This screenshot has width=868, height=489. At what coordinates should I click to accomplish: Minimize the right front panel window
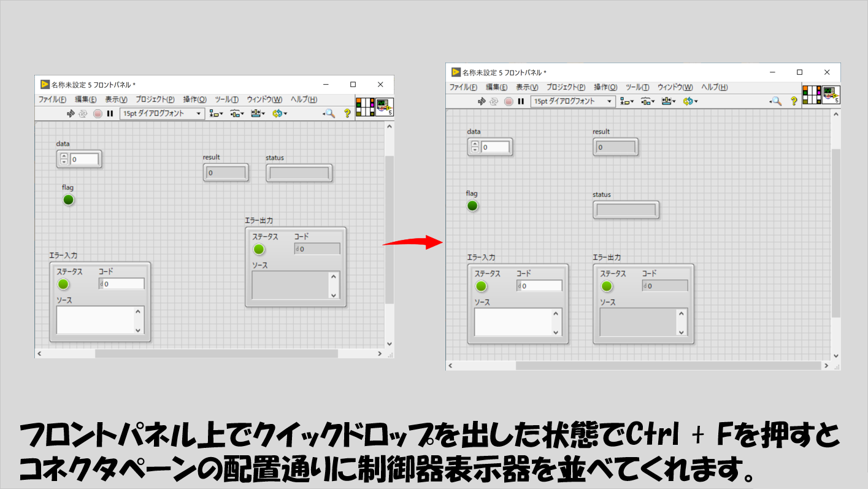click(772, 72)
